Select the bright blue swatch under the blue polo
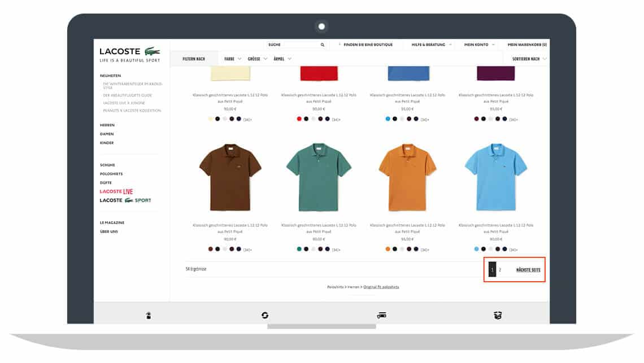The image size is (644, 363). [x=388, y=119]
